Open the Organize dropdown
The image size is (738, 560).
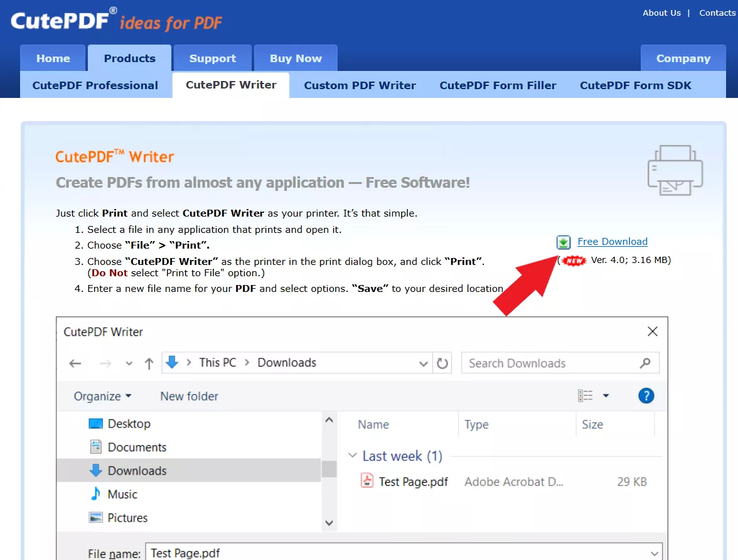(x=102, y=396)
